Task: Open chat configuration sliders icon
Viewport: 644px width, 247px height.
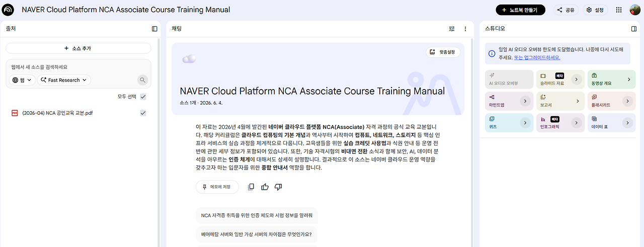Action: [452, 29]
